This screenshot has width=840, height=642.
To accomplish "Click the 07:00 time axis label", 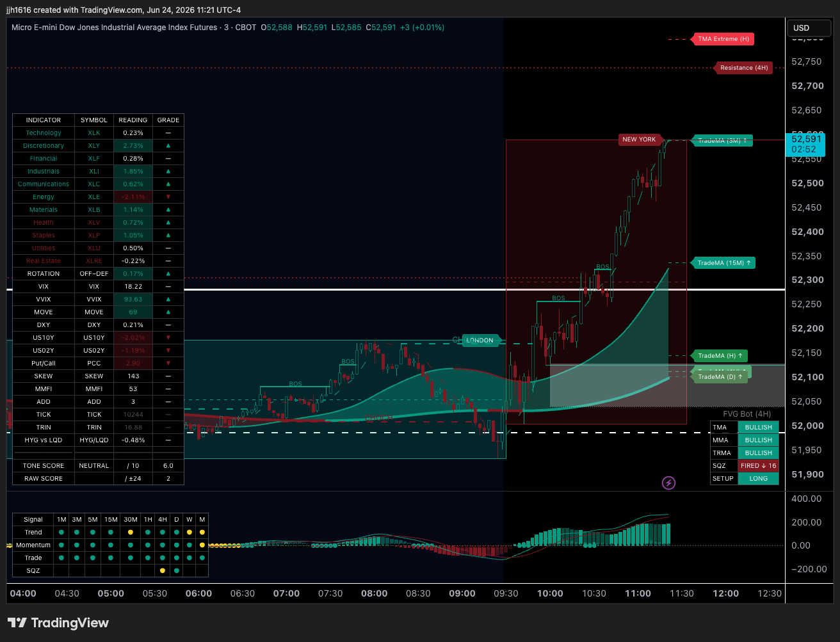I will (x=286, y=593).
